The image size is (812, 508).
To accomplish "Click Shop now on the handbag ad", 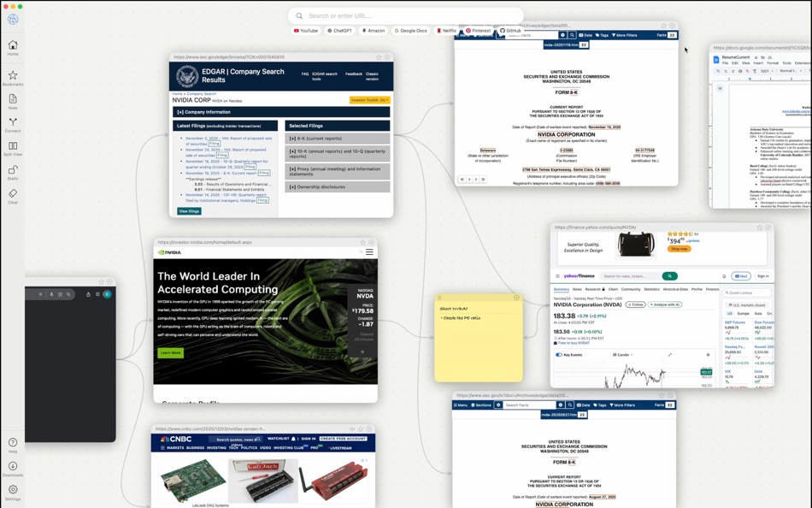I will (679, 249).
